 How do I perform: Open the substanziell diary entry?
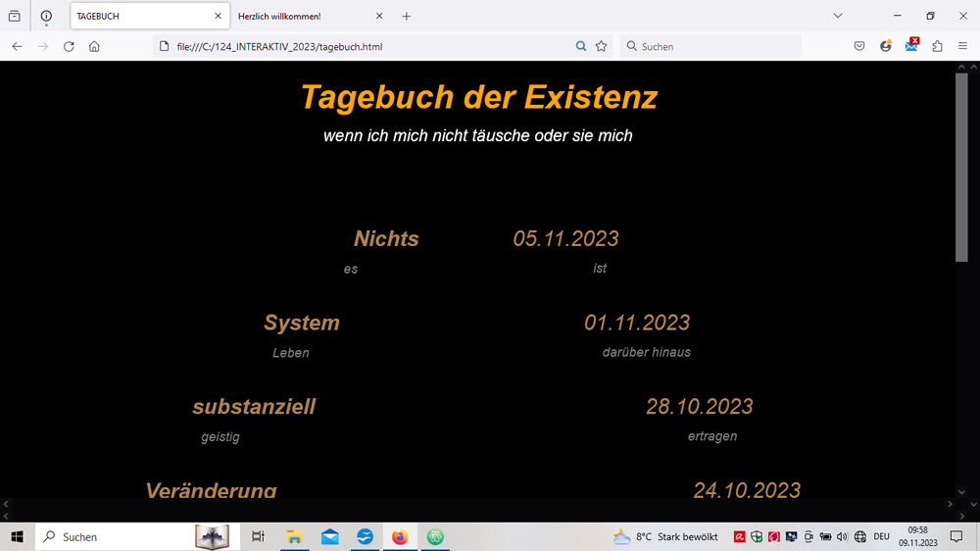(254, 407)
